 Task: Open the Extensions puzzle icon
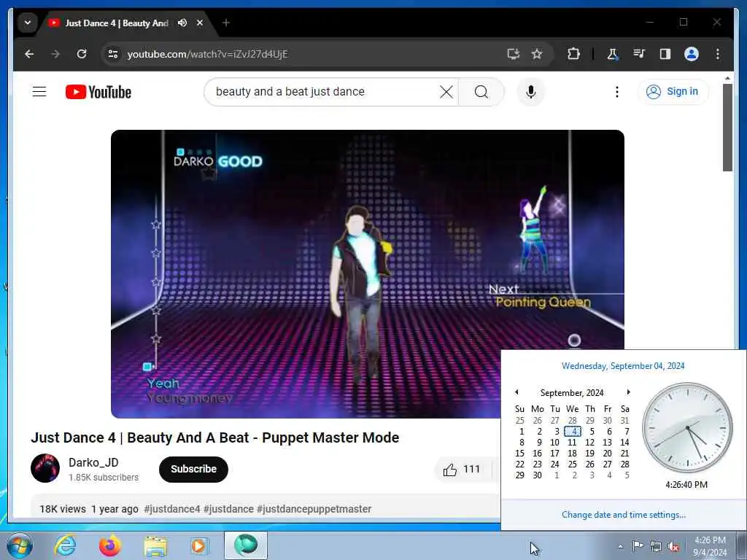573,54
